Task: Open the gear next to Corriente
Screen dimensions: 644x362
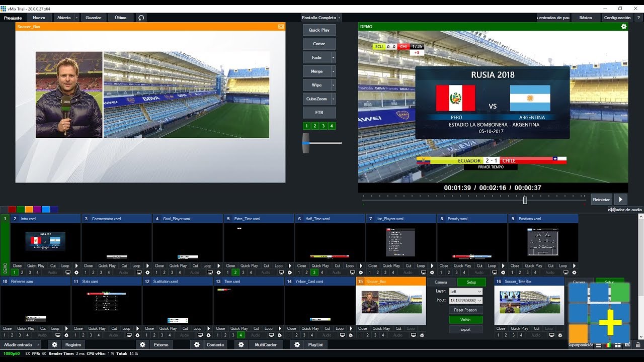Action: click(197, 344)
